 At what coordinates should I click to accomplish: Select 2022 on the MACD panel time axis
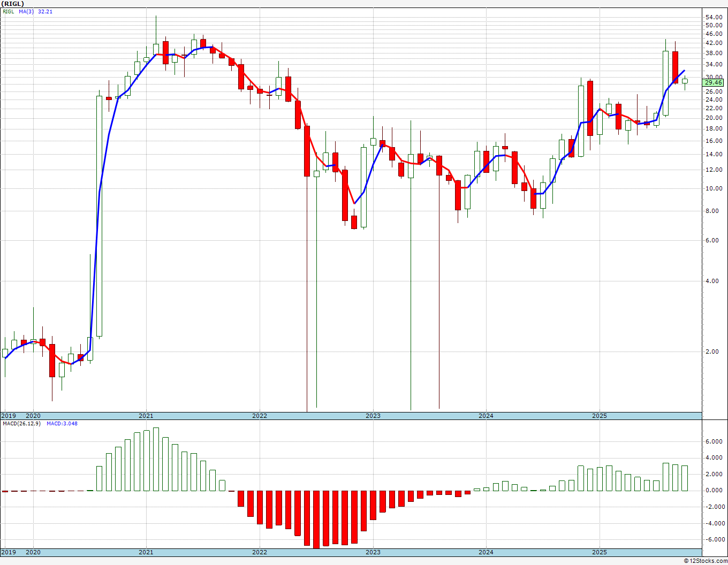[x=260, y=552]
